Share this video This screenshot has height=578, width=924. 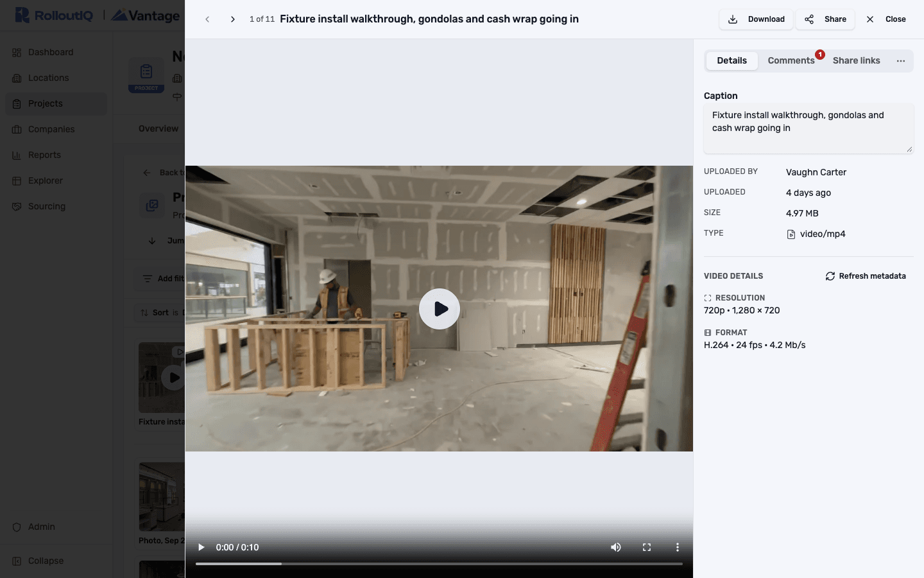tap(825, 19)
